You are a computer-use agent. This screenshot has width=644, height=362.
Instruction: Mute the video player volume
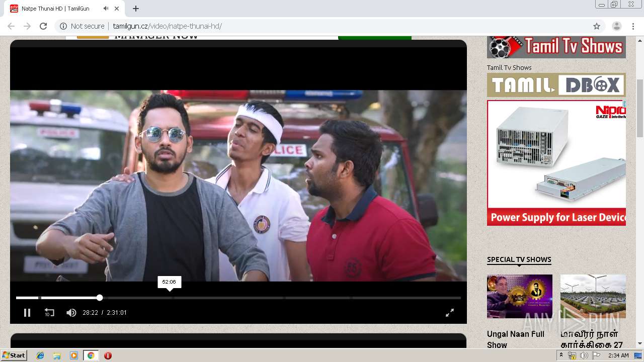click(x=71, y=313)
